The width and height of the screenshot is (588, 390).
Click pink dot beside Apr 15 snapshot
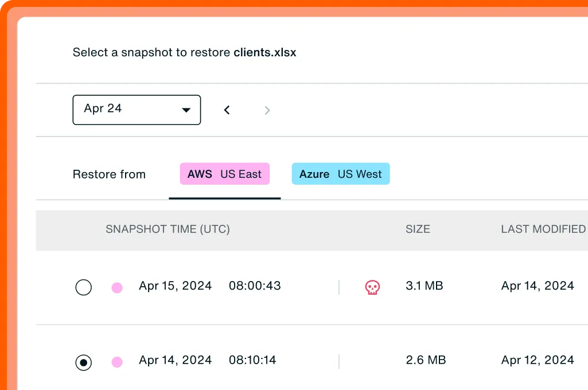(117, 288)
